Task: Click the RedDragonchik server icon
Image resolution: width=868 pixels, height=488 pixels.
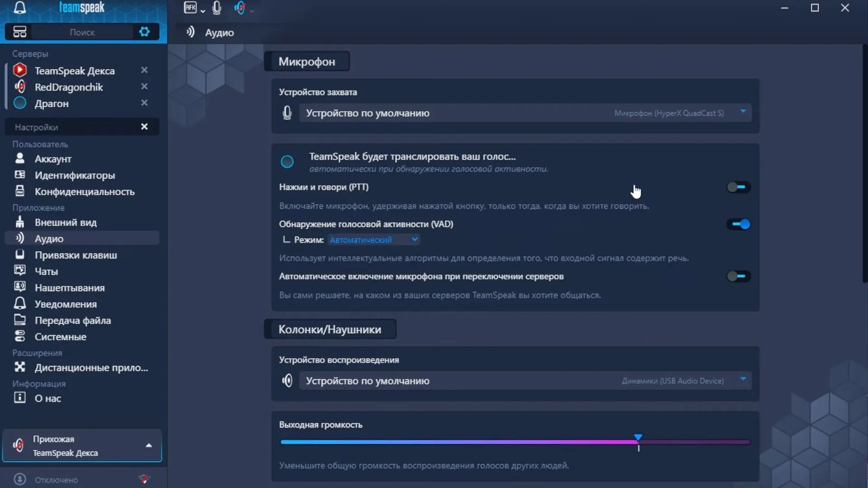Action: (x=20, y=86)
